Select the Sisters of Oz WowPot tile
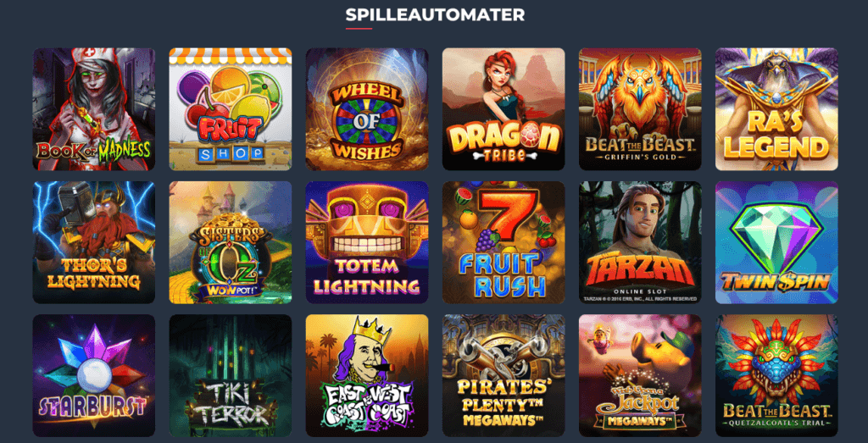868x443 pixels. click(231, 242)
